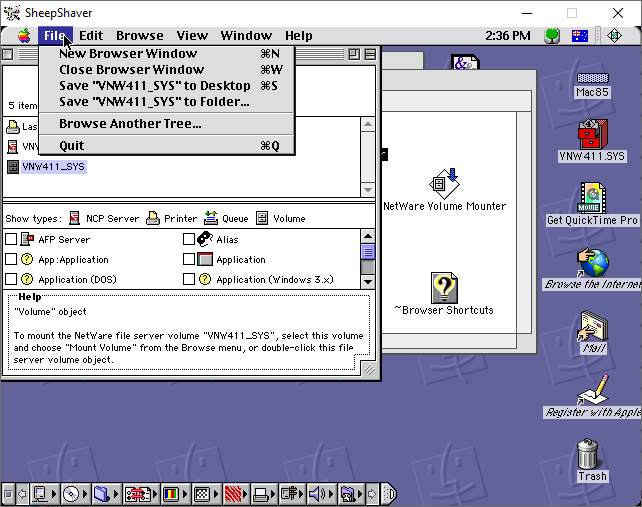This screenshot has height=507, width=642.
Task: Click the object list scroll down arrow
Action: [x=368, y=190]
